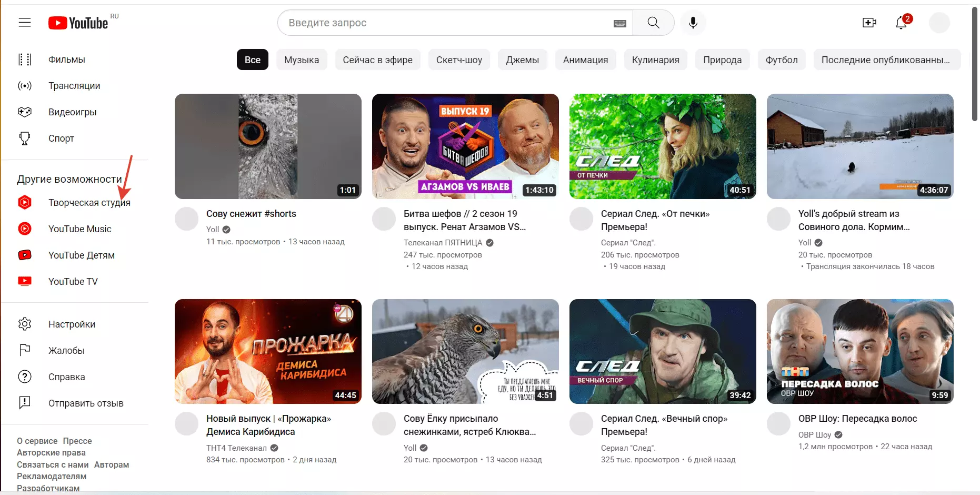Click the YouTube Music circle icon
Screen dimensions: 980x495
tap(25, 229)
